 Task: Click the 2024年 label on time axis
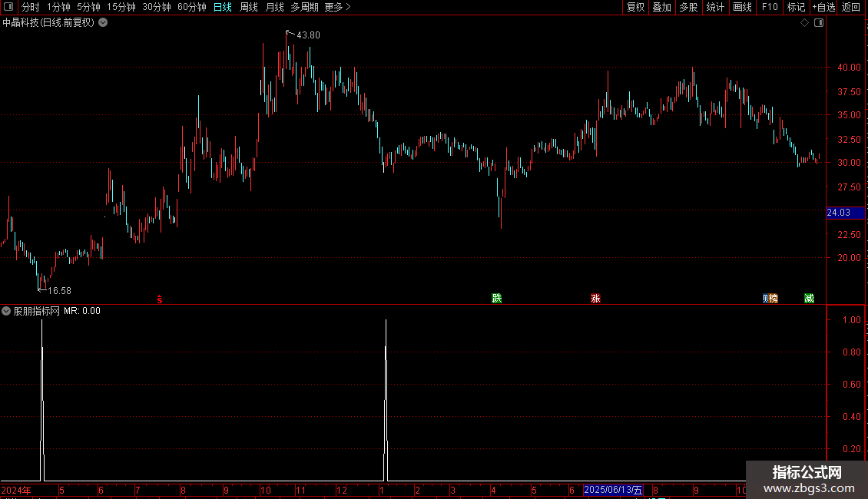(16, 490)
